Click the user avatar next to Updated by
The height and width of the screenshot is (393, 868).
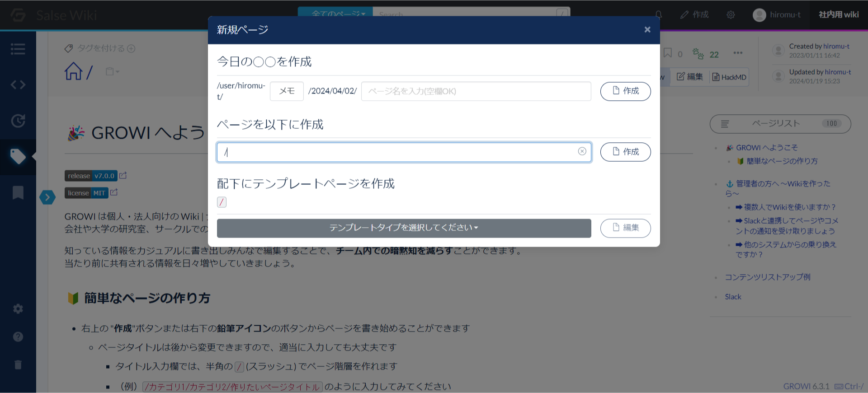coord(778,76)
